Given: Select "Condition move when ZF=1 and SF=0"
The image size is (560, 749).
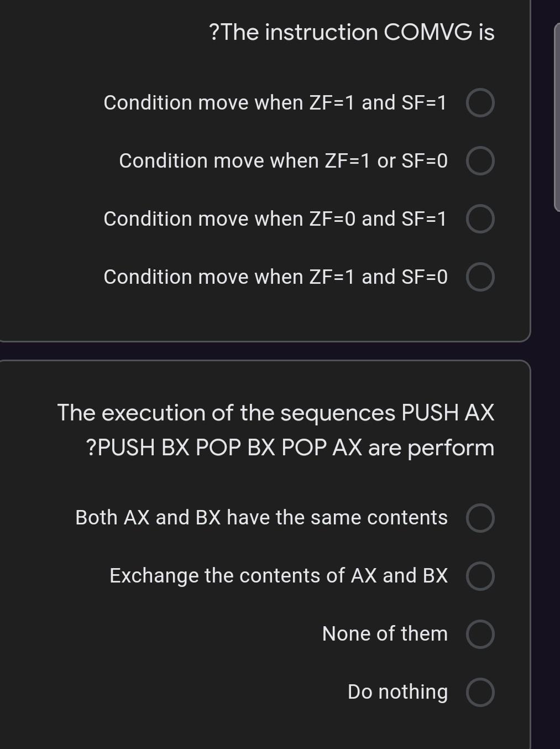Looking at the screenshot, I should coord(480,277).
